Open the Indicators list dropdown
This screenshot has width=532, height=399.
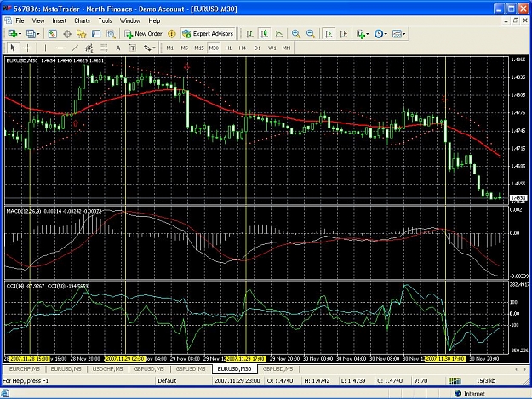(363, 33)
